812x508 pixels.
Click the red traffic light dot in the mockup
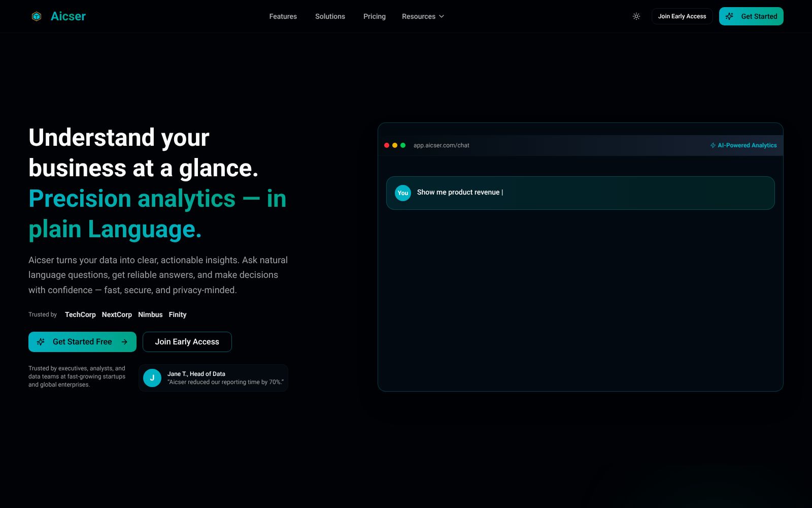pos(387,145)
